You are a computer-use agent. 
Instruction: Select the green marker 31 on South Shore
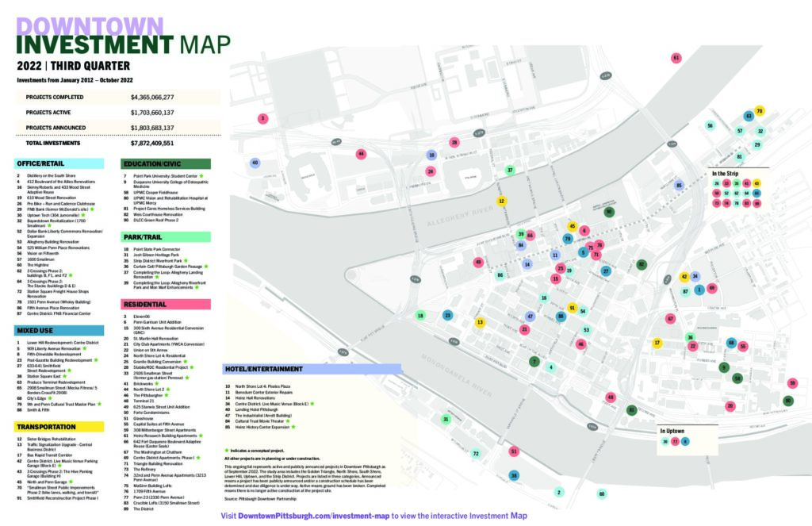pos(446,419)
